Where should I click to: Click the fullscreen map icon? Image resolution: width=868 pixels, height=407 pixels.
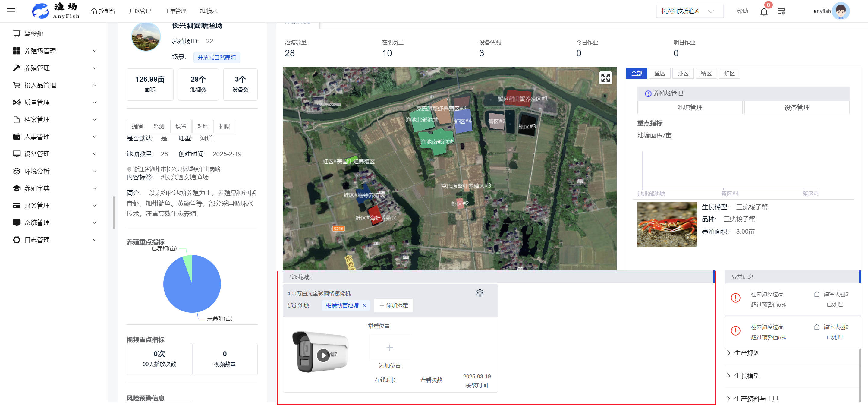[x=605, y=78]
